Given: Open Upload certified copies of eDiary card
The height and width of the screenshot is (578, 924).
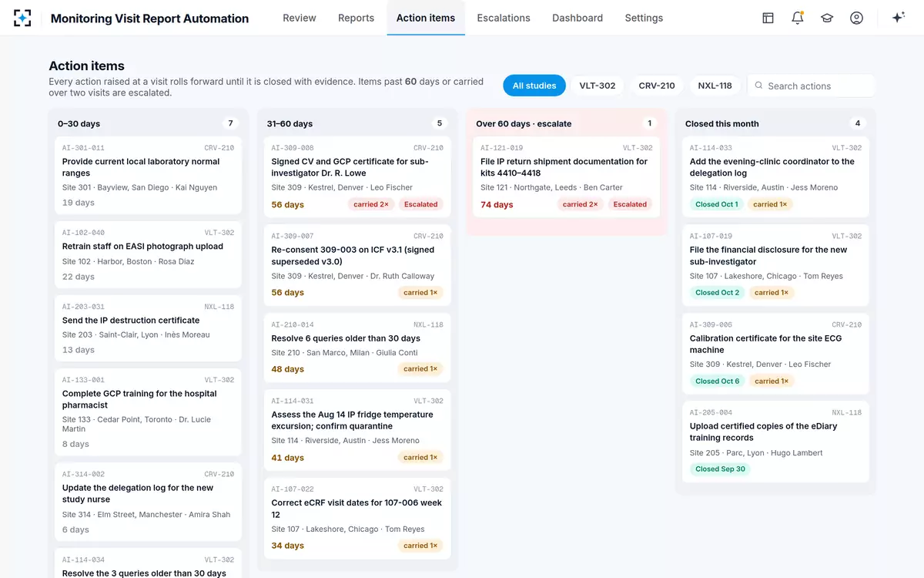Looking at the screenshot, I should 775,442.
